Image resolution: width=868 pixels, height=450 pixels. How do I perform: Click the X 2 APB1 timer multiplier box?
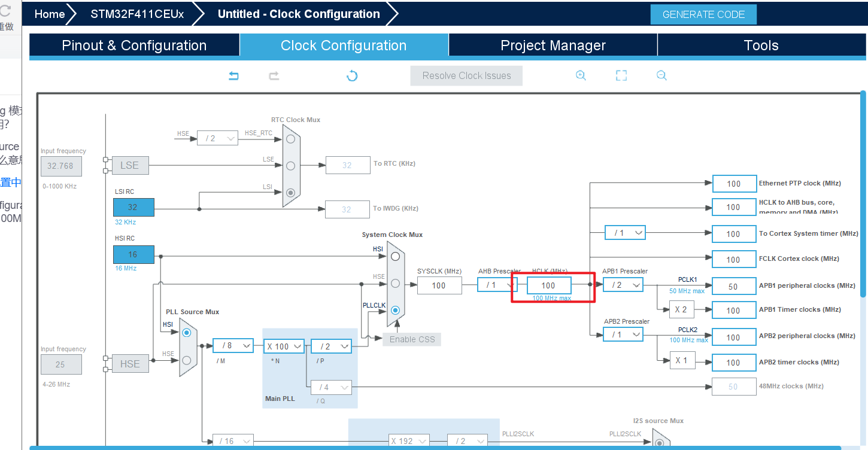[x=682, y=309]
